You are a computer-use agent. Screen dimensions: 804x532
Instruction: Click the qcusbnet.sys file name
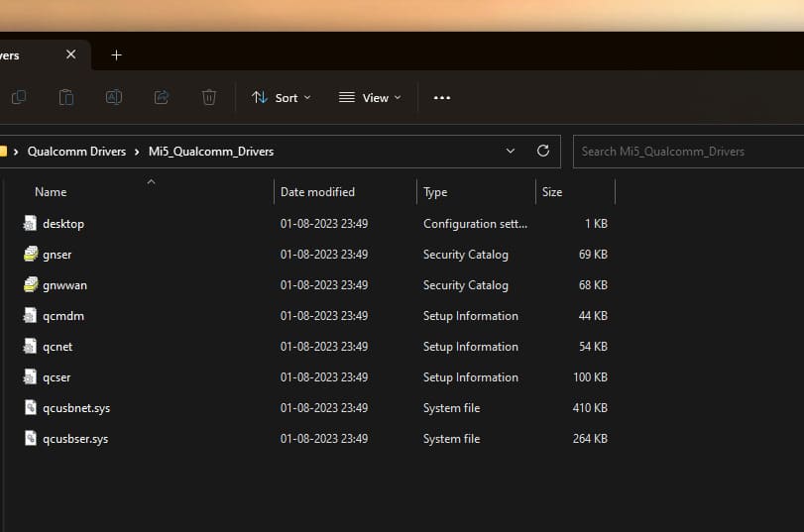pyautogui.click(x=76, y=408)
